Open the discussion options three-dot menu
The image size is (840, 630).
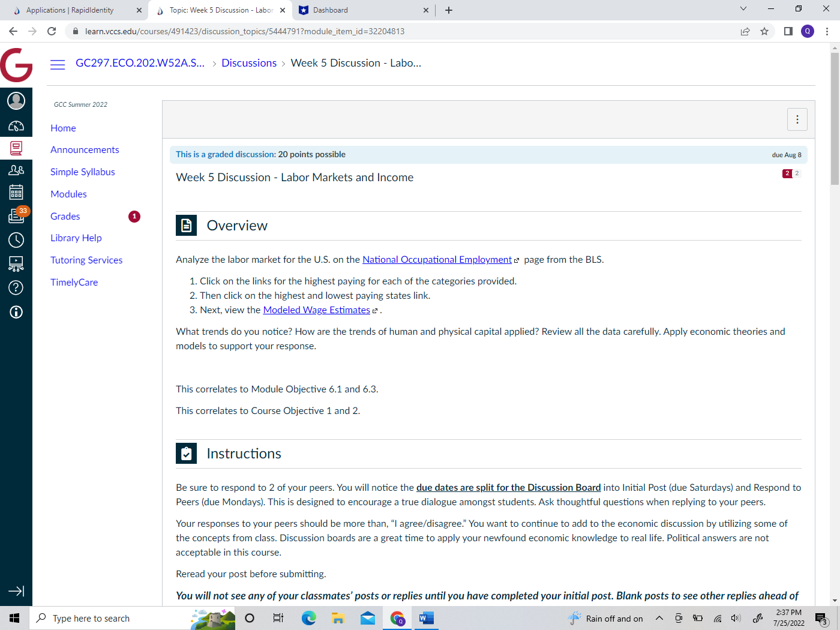pos(797,119)
